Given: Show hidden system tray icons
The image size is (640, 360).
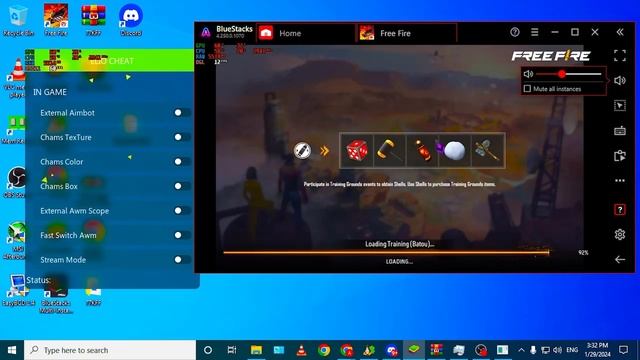Looking at the screenshot, I should [x=521, y=350].
